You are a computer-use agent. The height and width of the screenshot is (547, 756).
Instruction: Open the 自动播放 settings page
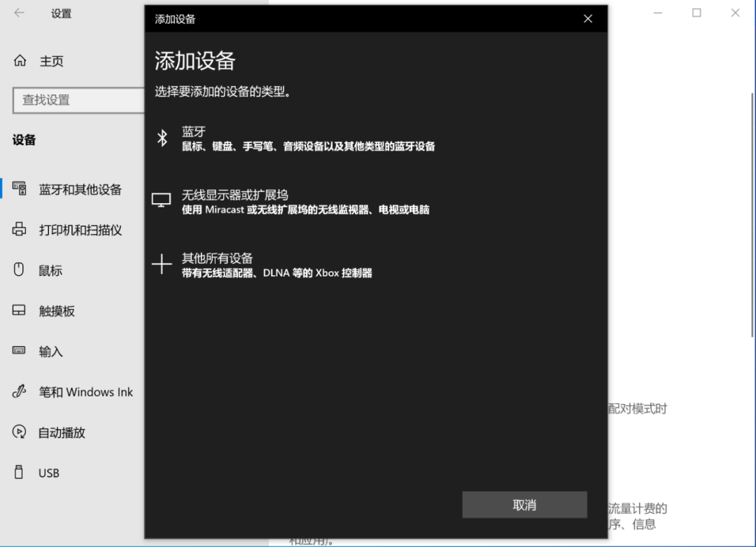tap(72, 432)
